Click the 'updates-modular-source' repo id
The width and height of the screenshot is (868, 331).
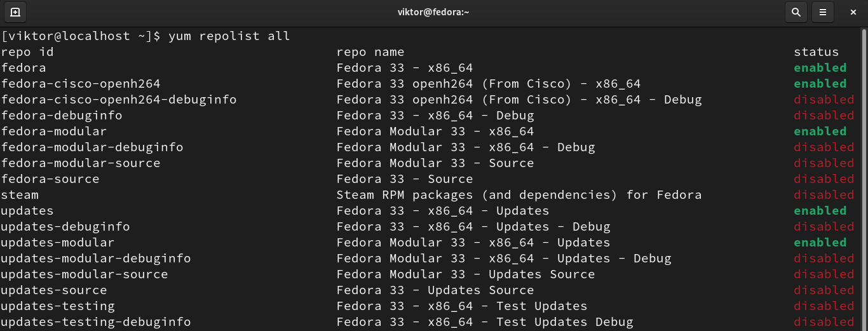click(85, 274)
